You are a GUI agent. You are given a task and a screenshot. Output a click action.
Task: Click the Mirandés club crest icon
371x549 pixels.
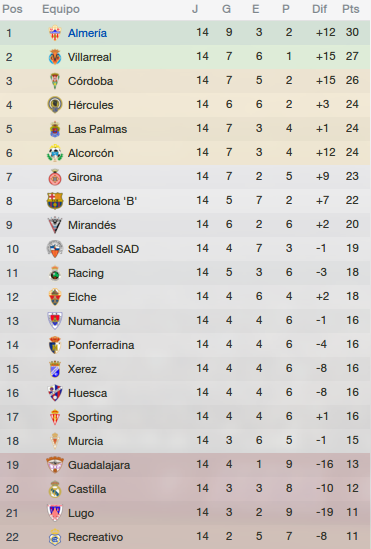(x=55, y=225)
